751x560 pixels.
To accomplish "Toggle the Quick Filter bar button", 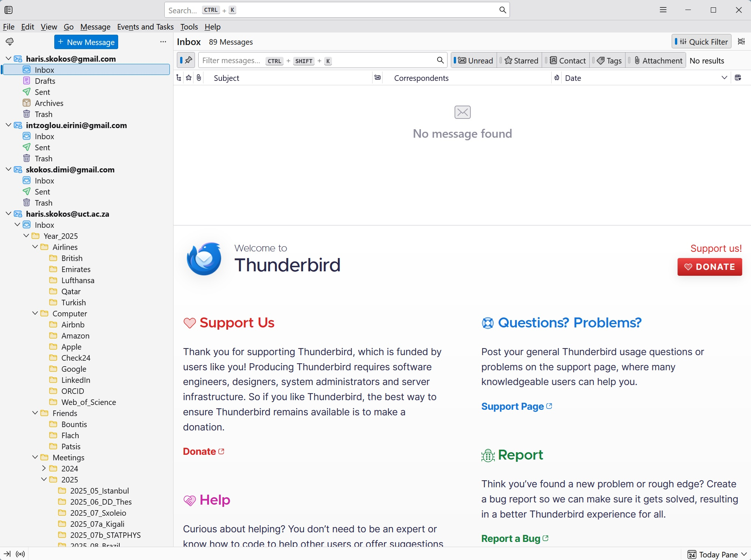I will click(x=701, y=42).
